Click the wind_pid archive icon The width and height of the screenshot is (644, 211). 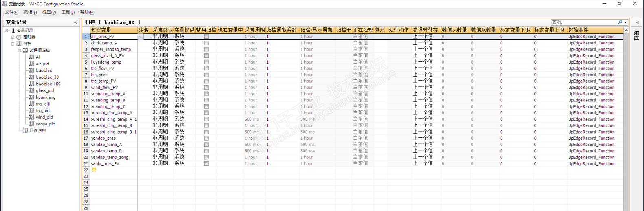31,117
